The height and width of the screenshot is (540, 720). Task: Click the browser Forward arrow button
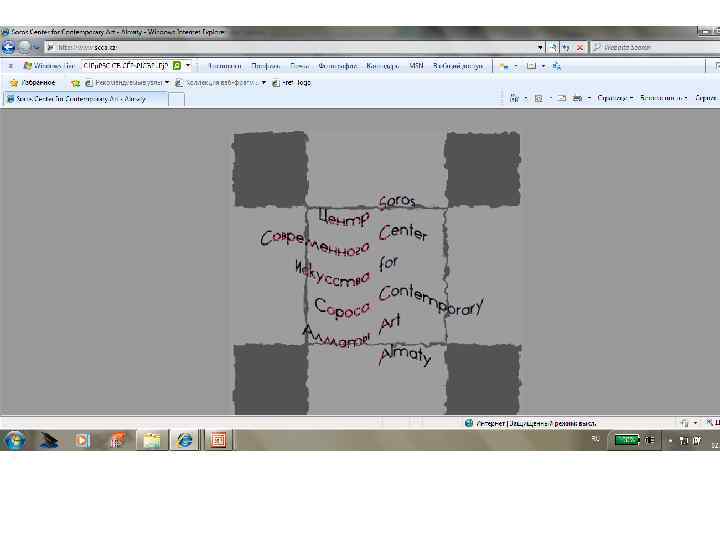25,47
